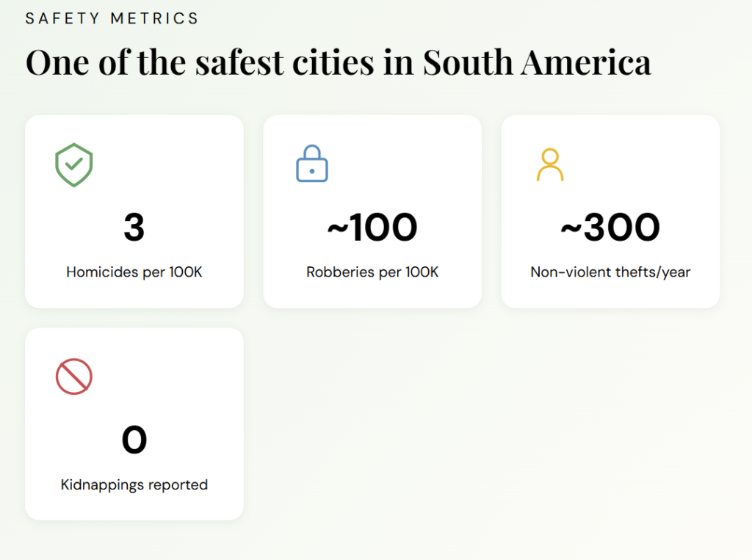This screenshot has width=752, height=560.
Task: Click the word "METRICS" in the top label
Action: tap(155, 18)
